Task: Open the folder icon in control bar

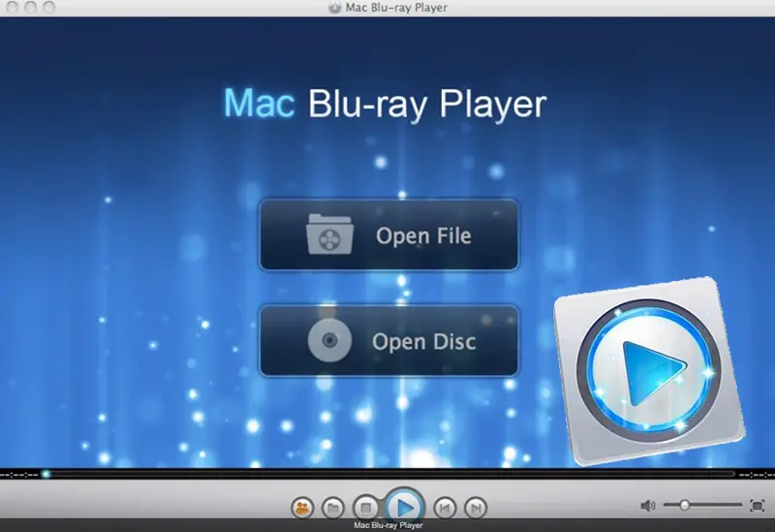Action: coord(333,508)
